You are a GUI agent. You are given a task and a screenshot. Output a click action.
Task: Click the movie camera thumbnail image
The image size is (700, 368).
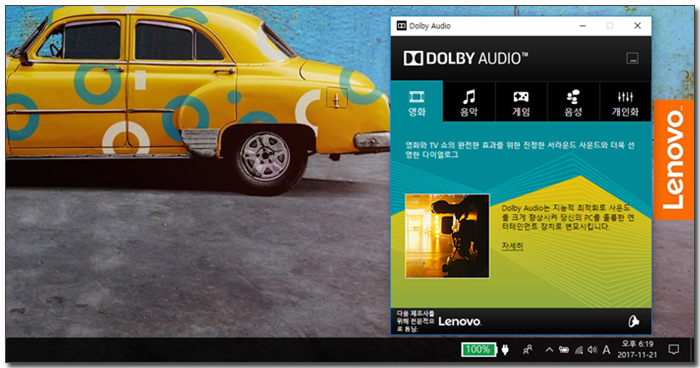coord(447,236)
